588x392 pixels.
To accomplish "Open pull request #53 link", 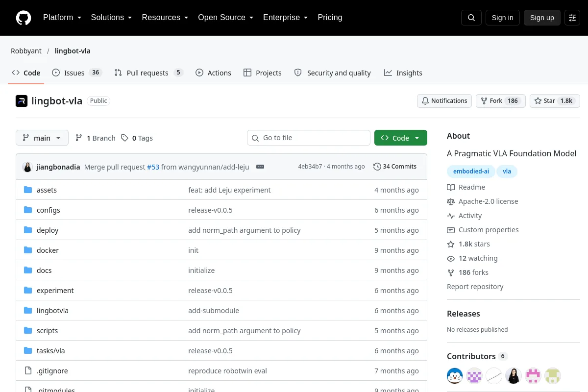I will pyautogui.click(x=153, y=167).
